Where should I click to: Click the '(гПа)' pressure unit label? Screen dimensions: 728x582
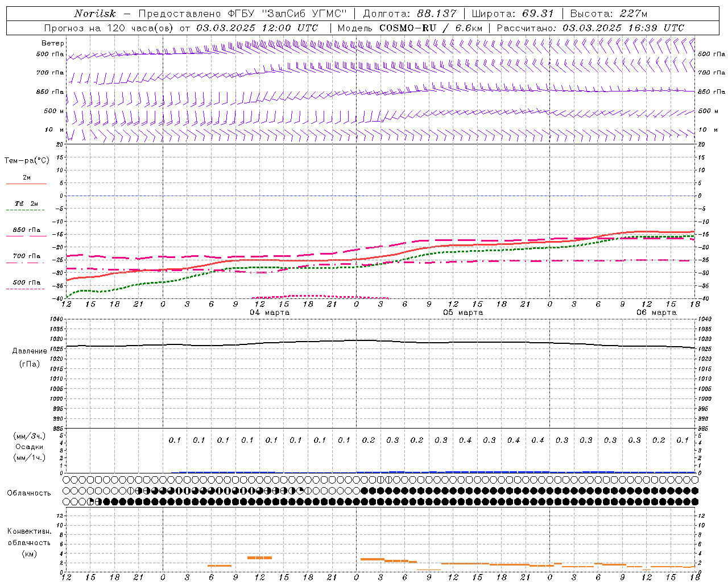(30, 364)
